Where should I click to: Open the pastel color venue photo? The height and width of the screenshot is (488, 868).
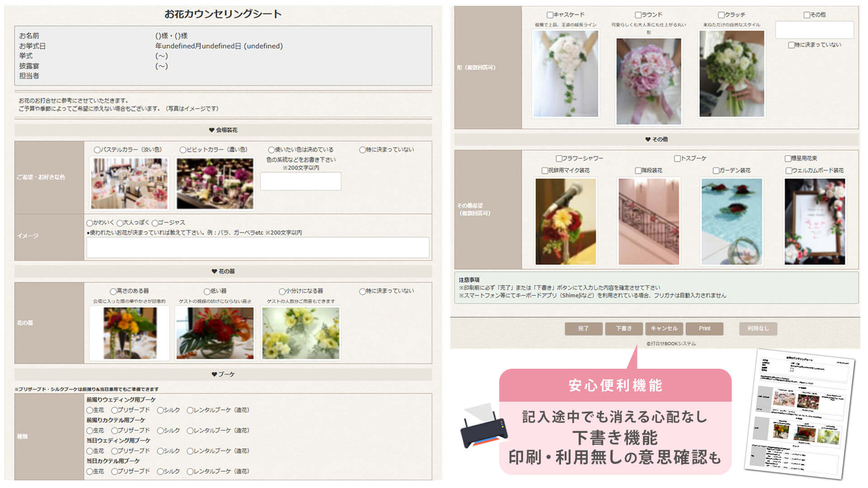point(129,183)
